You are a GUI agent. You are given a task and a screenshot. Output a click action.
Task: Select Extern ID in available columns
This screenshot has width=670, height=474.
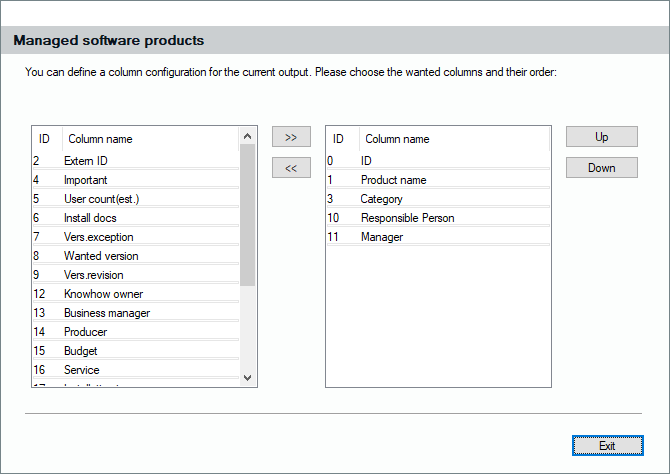point(86,161)
